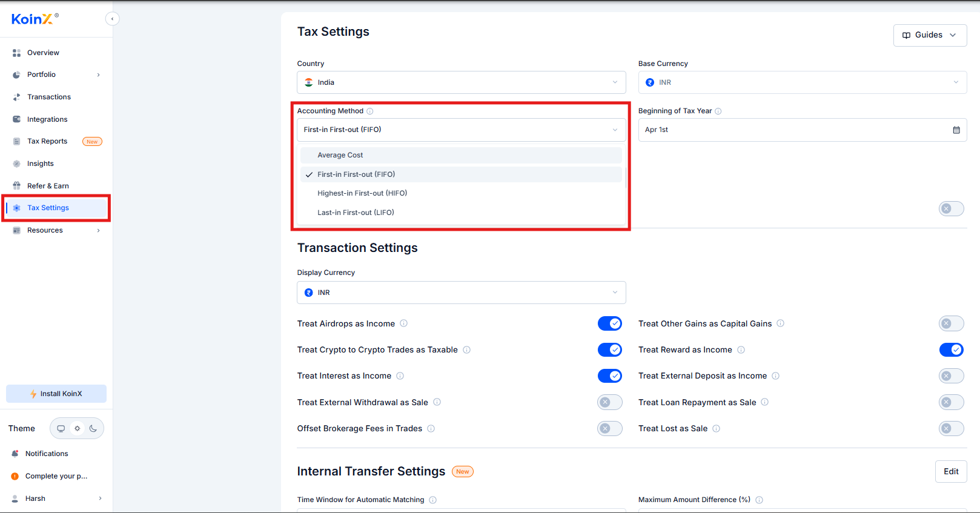The width and height of the screenshot is (980, 513).
Task: Expand the Harsh account menu chevron
Action: (x=100, y=498)
